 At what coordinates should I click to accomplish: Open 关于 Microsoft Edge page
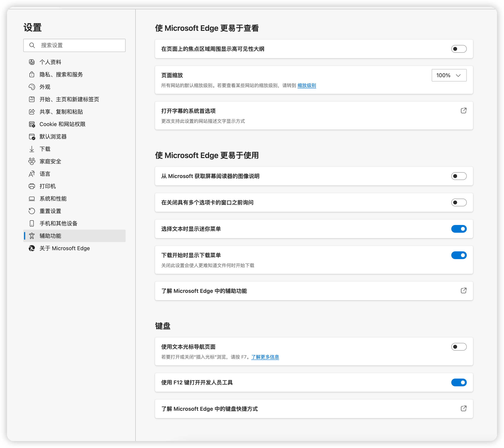(x=74, y=248)
